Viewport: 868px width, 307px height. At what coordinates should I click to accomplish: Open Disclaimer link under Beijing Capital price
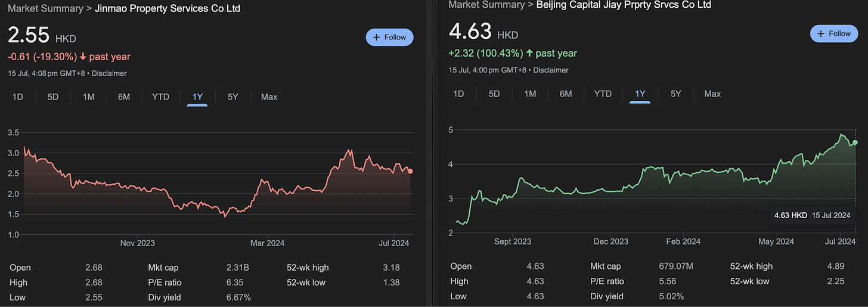[552, 70]
